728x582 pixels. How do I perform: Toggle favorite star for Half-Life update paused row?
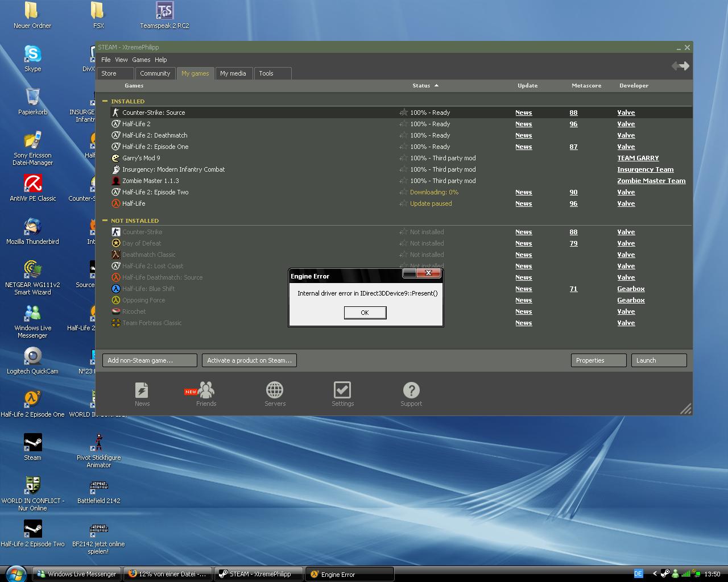pyautogui.click(x=403, y=203)
